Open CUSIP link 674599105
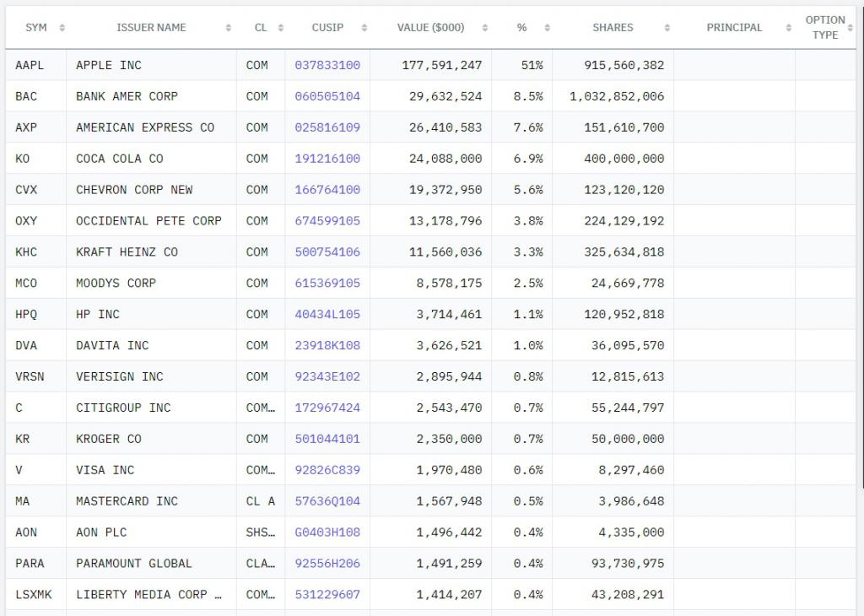The image size is (864, 616). 327,221
